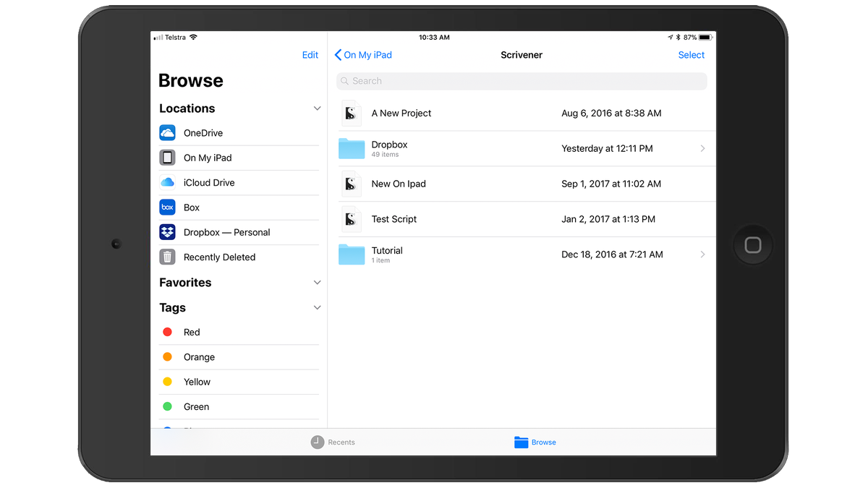The width and height of the screenshot is (868, 488).
Task: Tap date 'Sep 1, 2017 at 11:02 AM'
Action: point(611,184)
